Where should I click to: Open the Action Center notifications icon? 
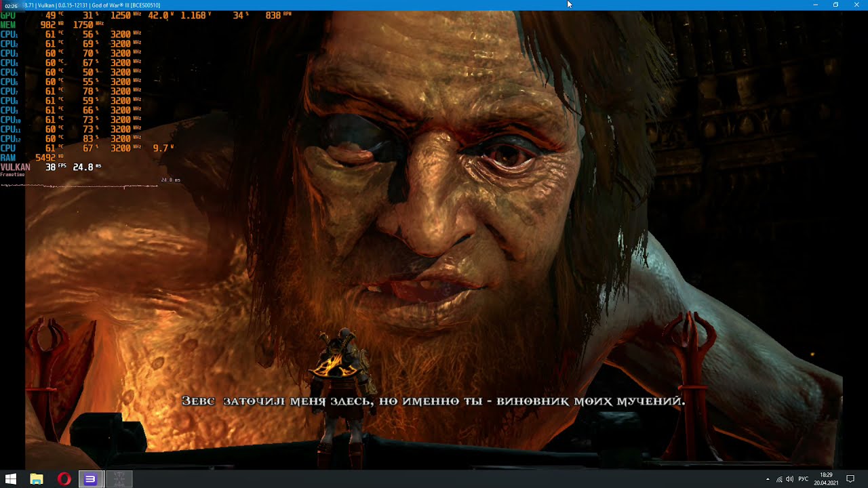pos(850,479)
